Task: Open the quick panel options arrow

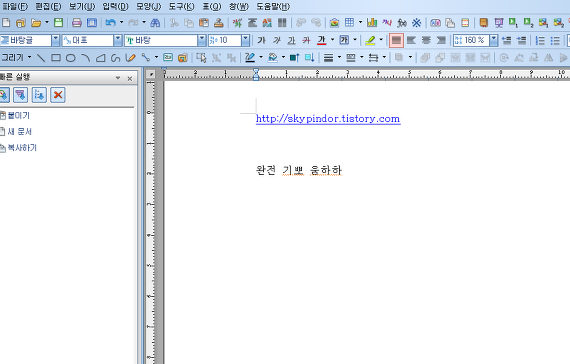Action: 118,78
